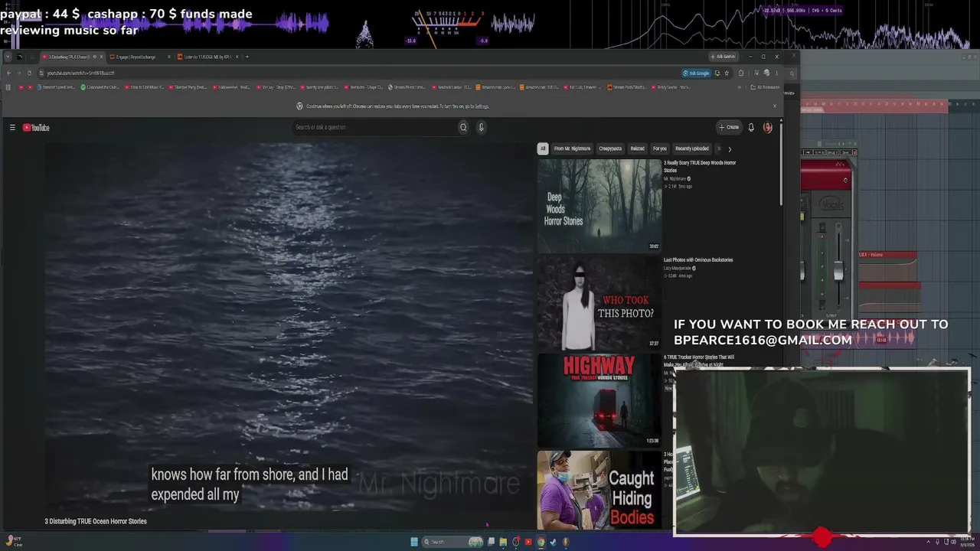The image size is (980, 551).
Task: Expand the bookmarks bar overflow chevron
Action: pos(739,87)
